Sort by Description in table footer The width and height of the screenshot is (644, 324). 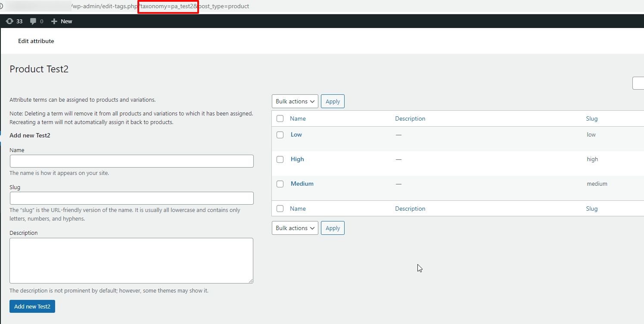pyautogui.click(x=410, y=209)
